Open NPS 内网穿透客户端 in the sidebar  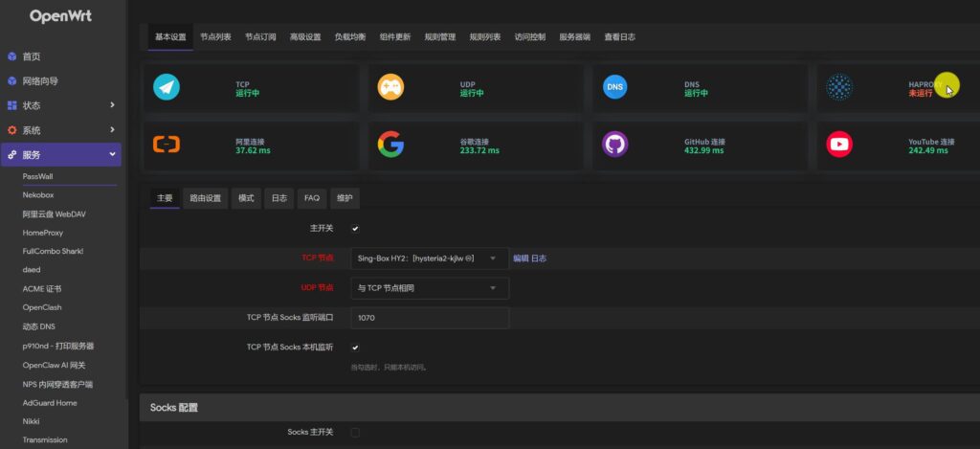coord(57,385)
